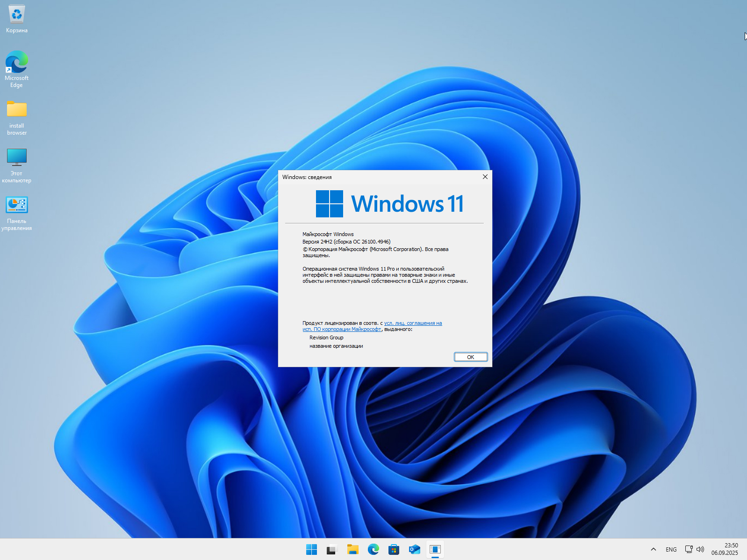Click the Майкрософт Windows text line
747x560 pixels.
pyautogui.click(x=328, y=234)
